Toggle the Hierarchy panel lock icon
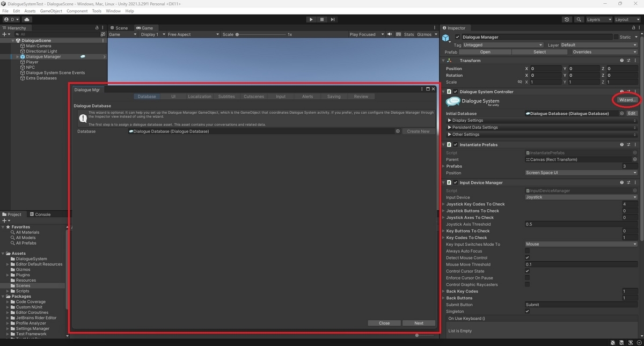Viewport: 644px width, 346px height. pyautogui.click(x=97, y=28)
